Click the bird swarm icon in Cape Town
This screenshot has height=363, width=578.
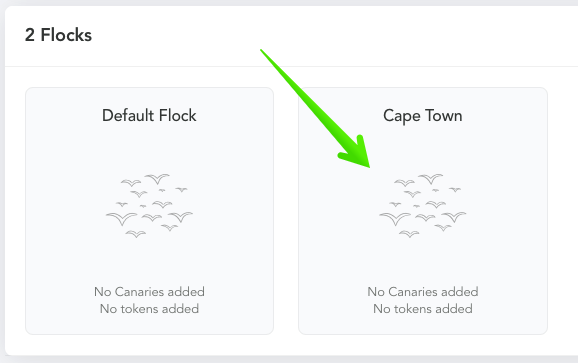click(422, 206)
